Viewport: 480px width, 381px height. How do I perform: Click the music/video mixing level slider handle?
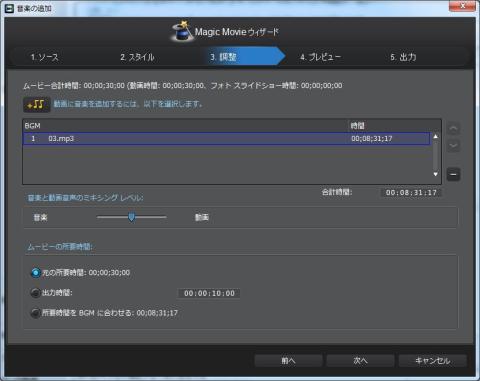(x=132, y=217)
